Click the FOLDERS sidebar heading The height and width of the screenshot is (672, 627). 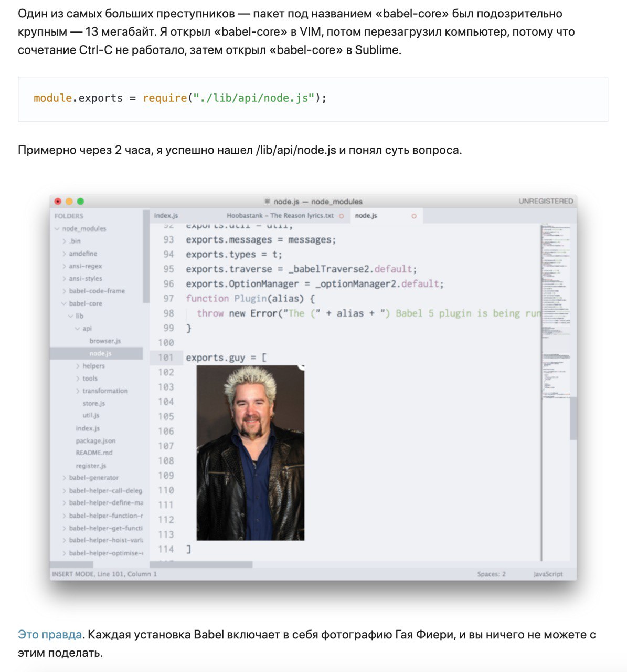(x=69, y=216)
